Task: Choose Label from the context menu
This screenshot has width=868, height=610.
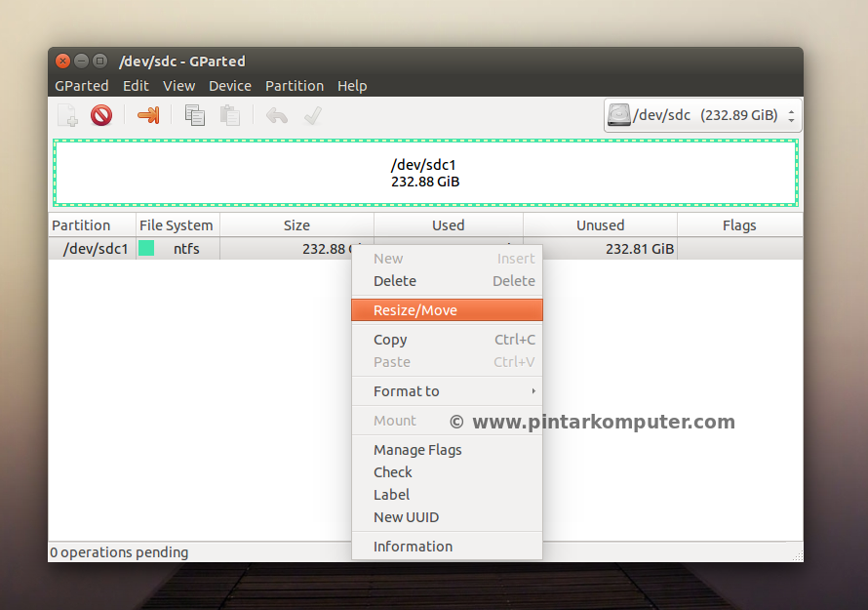Action: pos(447,495)
